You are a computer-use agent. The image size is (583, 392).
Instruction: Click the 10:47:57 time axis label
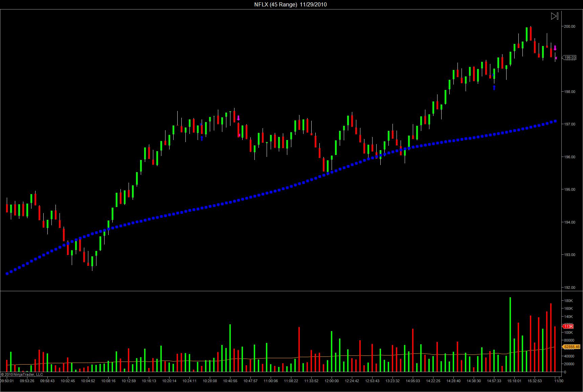click(250, 381)
